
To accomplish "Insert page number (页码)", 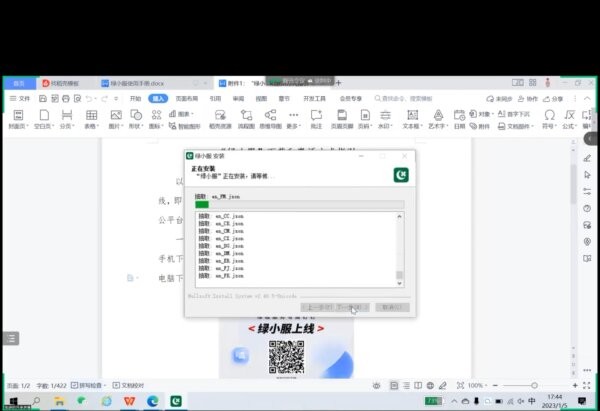I will click(365, 119).
